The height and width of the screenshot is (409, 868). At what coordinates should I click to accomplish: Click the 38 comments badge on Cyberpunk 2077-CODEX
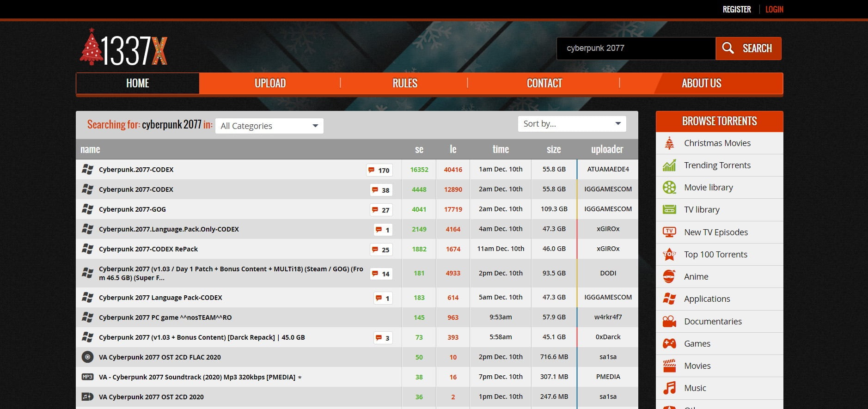coord(381,190)
